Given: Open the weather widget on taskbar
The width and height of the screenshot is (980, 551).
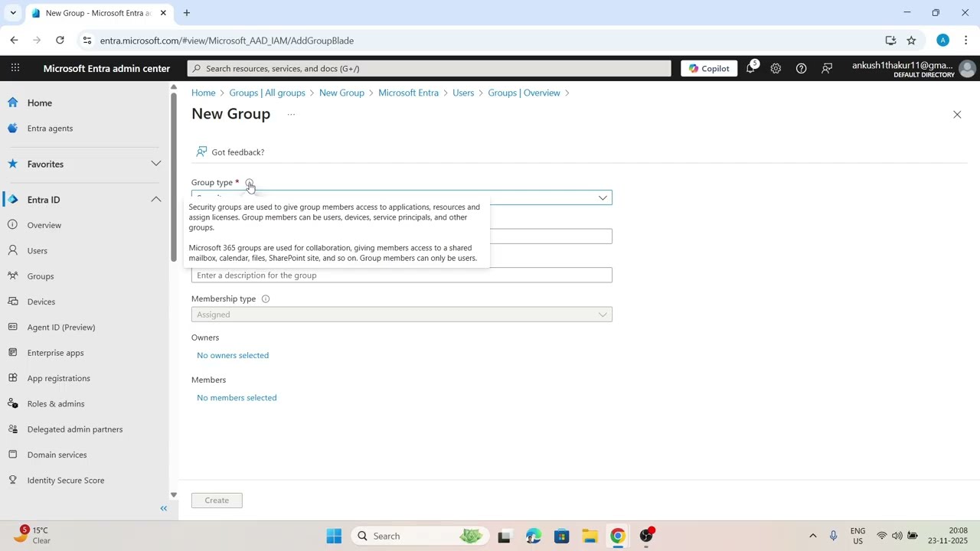Looking at the screenshot, I should [x=32, y=536].
